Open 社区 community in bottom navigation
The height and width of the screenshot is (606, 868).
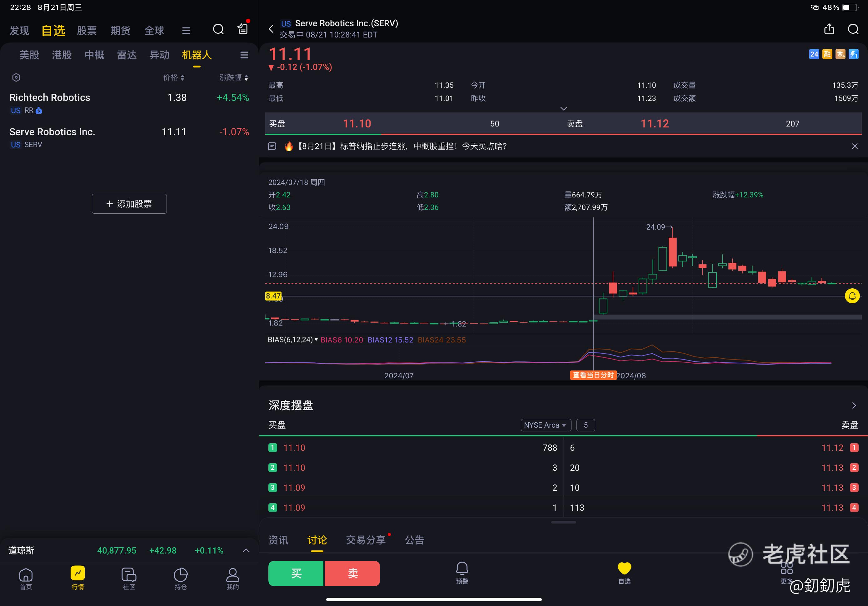(x=129, y=579)
